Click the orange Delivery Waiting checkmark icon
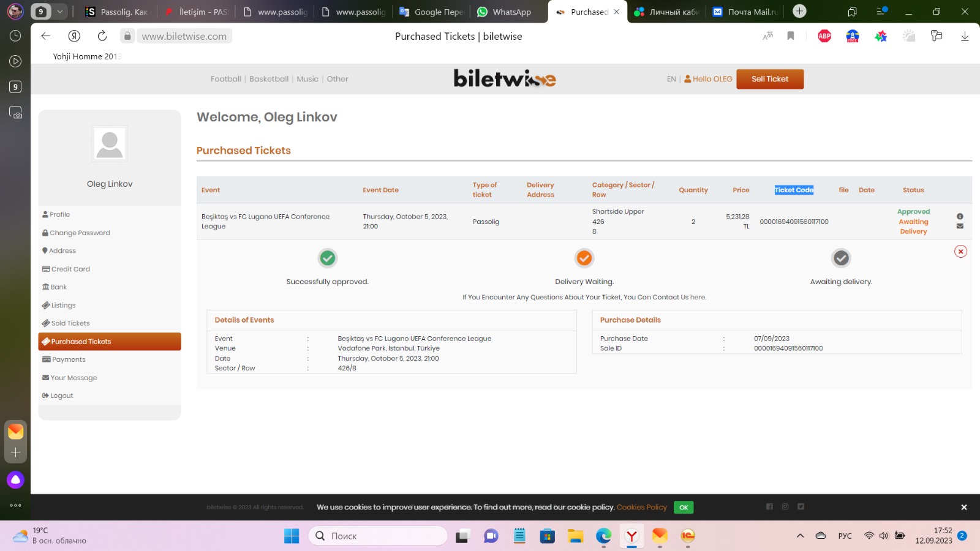The width and height of the screenshot is (980, 551). [x=584, y=258]
